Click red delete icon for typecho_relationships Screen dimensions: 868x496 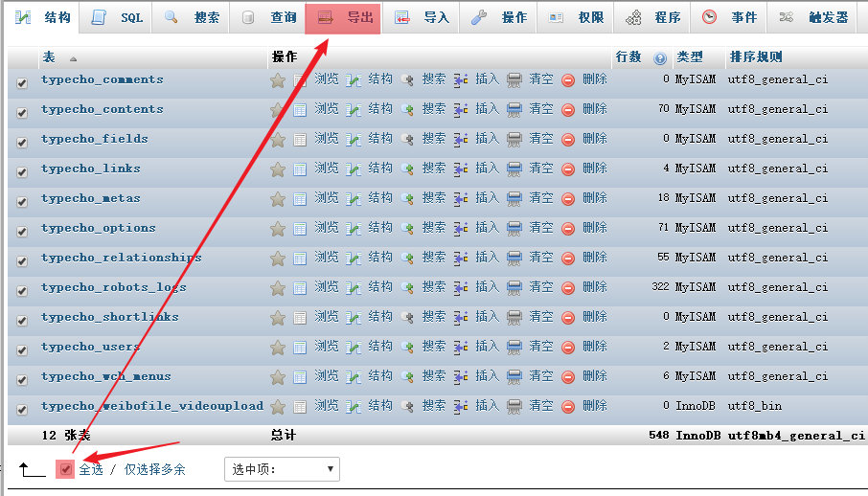[x=568, y=259]
